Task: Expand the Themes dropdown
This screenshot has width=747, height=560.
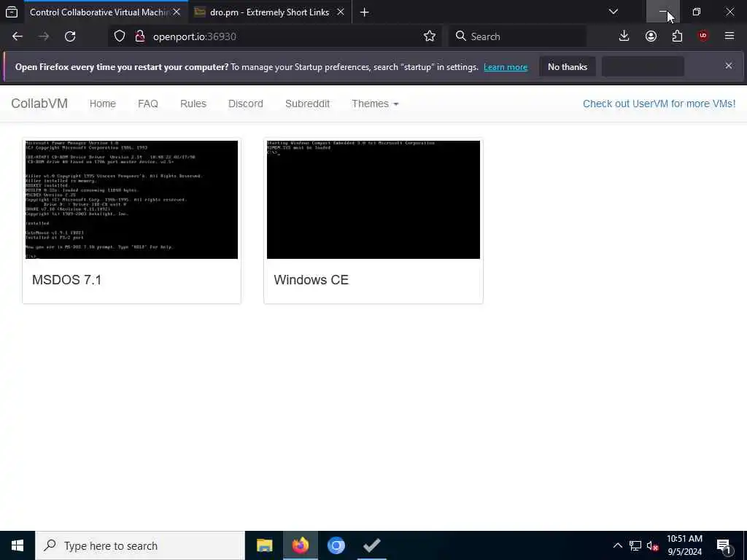Action: tap(375, 104)
